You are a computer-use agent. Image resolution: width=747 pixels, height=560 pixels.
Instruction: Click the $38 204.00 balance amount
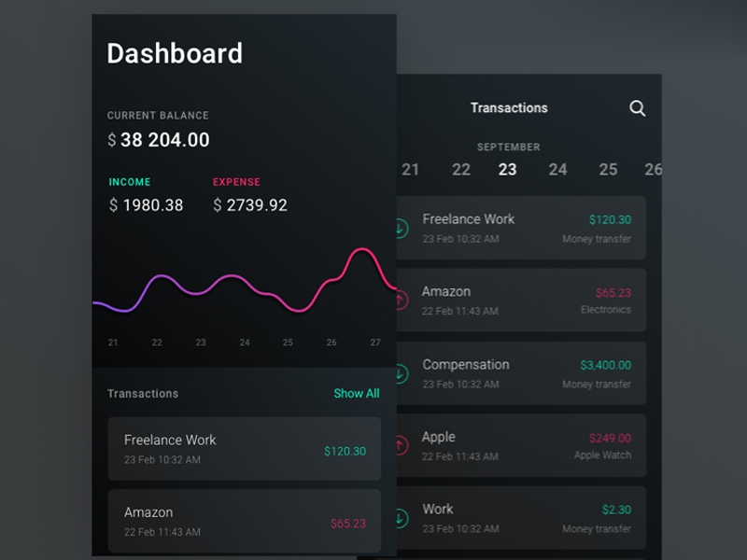159,140
